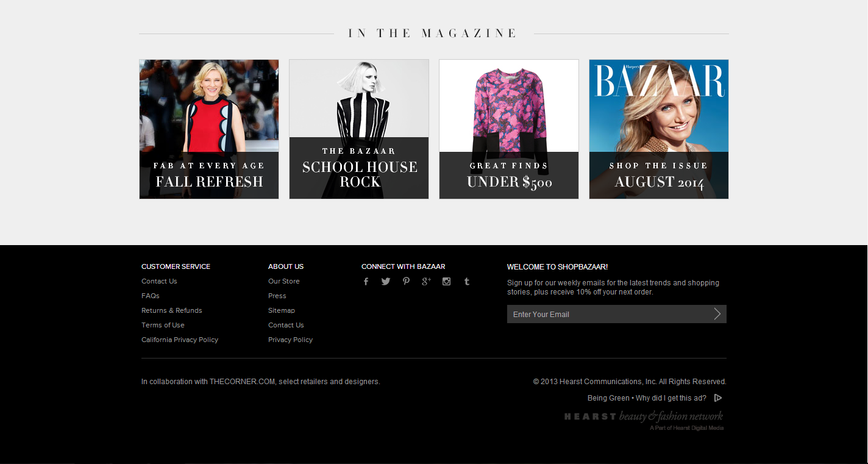Click the Being Green link
The image size is (868, 464).
point(608,398)
